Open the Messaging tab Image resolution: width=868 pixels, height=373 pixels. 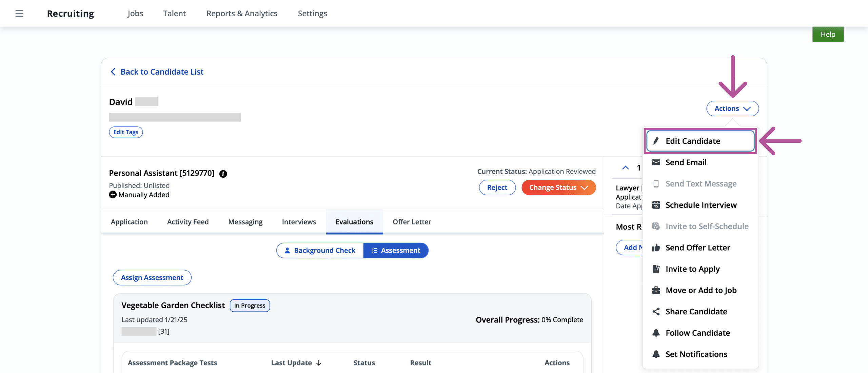(245, 222)
